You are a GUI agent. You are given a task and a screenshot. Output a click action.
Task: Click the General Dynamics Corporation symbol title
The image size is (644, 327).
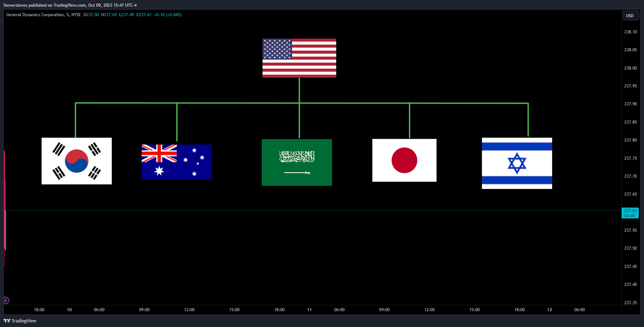(35, 15)
